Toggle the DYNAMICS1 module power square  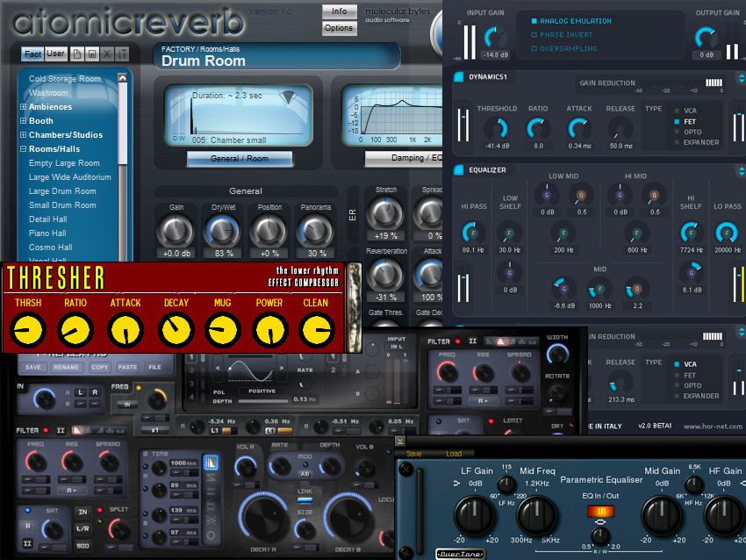click(459, 76)
